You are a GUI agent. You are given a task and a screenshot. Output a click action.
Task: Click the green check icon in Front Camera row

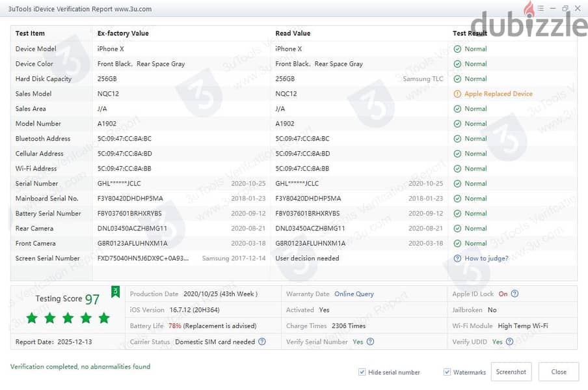[x=457, y=244]
